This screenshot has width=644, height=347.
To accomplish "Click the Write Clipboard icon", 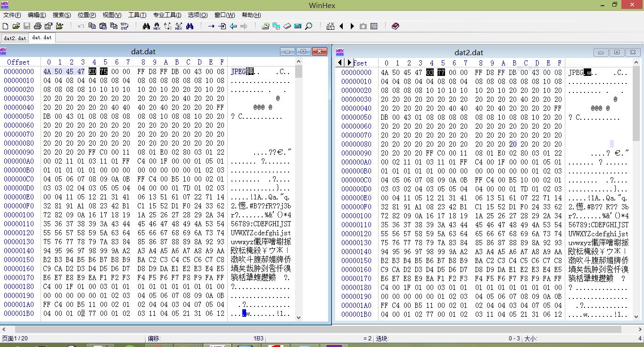I will click(114, 26).
